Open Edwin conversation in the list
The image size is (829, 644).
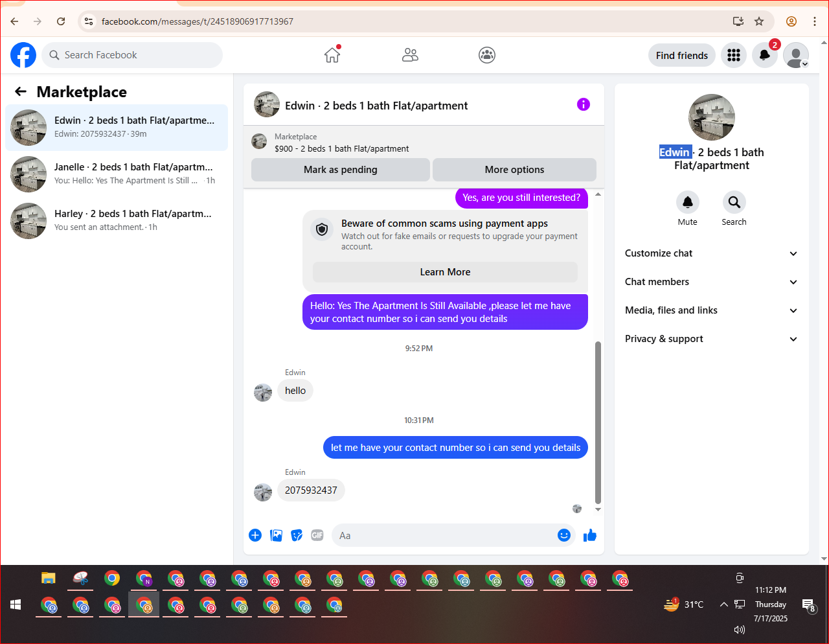tap(117, 128)
